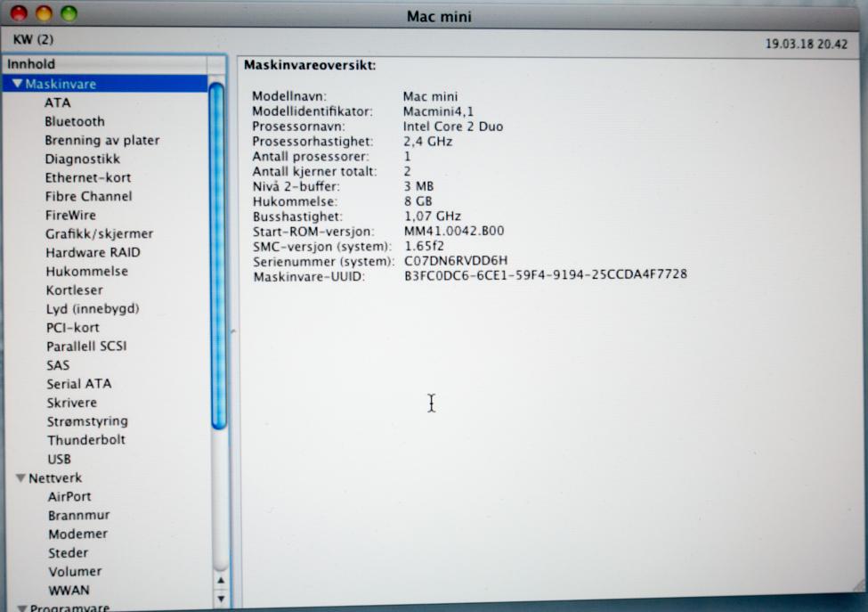The width and height of the screenshot is (868, 612).
Task: Select the Nettverk category label
Action: click(x=55, y=478)
